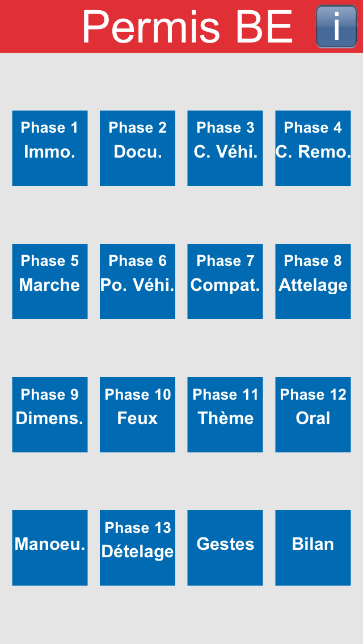Open Phase 7 Compat. tile

click(225, 281)
